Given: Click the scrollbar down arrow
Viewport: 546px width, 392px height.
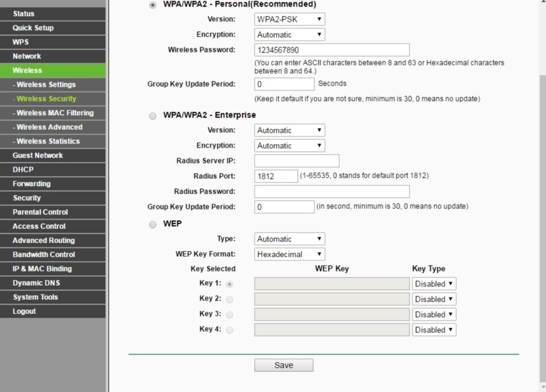Looking at the screenshot, I should pos(543,387).
